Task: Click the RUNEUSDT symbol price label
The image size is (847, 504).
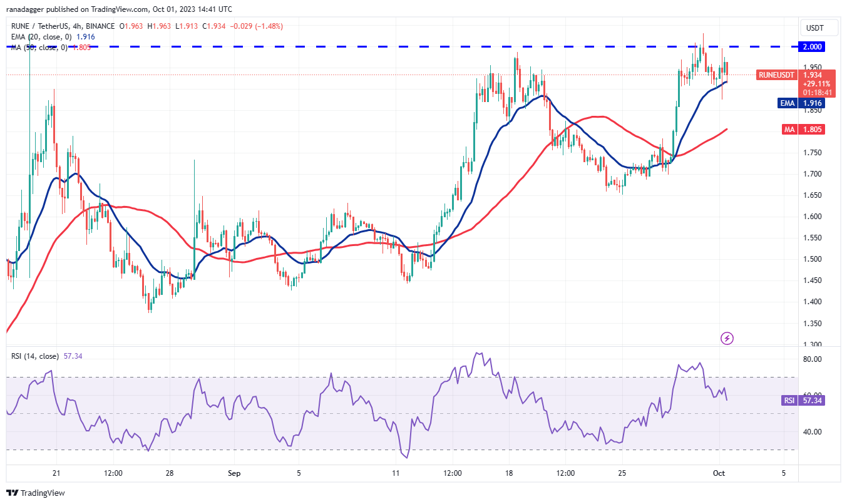Action: [x=776, y=75]
